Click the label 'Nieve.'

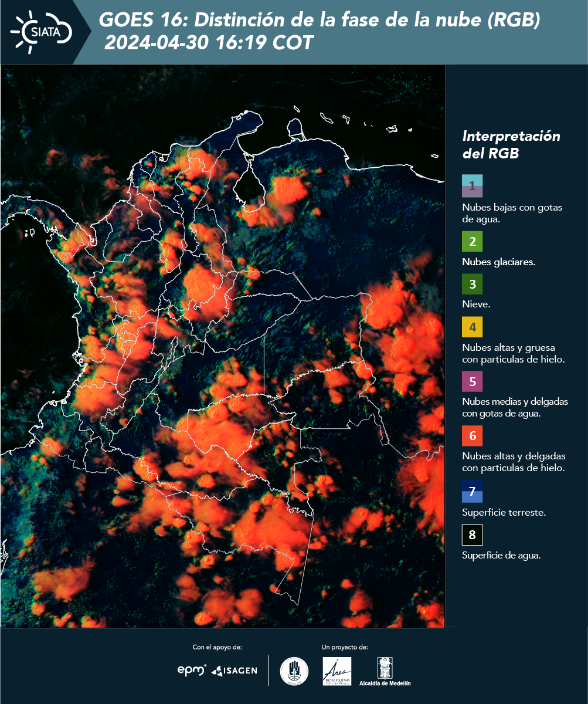tap(476, 304)
